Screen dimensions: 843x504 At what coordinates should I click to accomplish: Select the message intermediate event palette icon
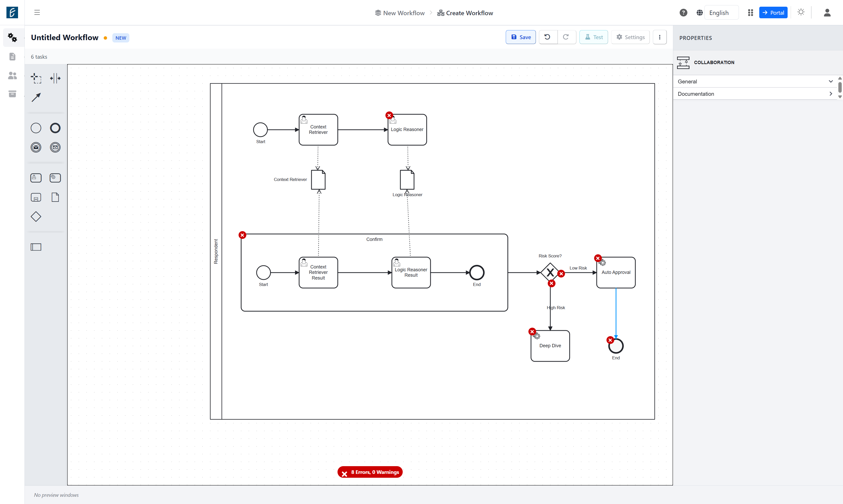[55, 147]
